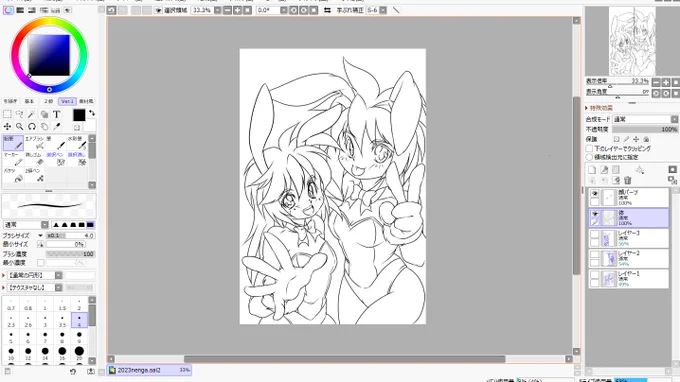Zoom in using navigator plus button
Viewport: 680px width, 382px height.
point(666,82)
